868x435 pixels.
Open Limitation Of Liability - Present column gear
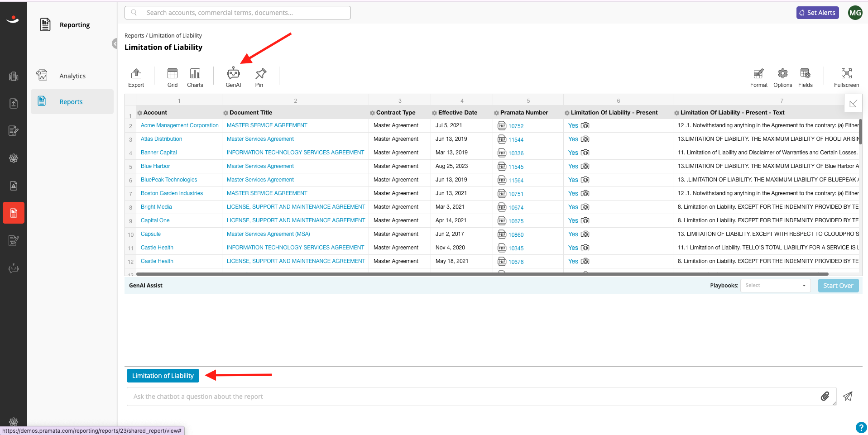pyautogui.click(x=567, y=113)
